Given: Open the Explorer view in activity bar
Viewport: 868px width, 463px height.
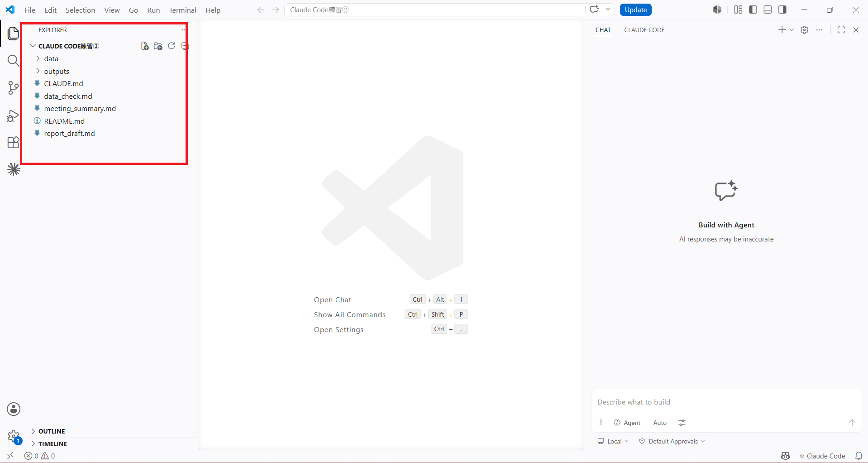Looking at the screenshot, I should tap(13, 33).
